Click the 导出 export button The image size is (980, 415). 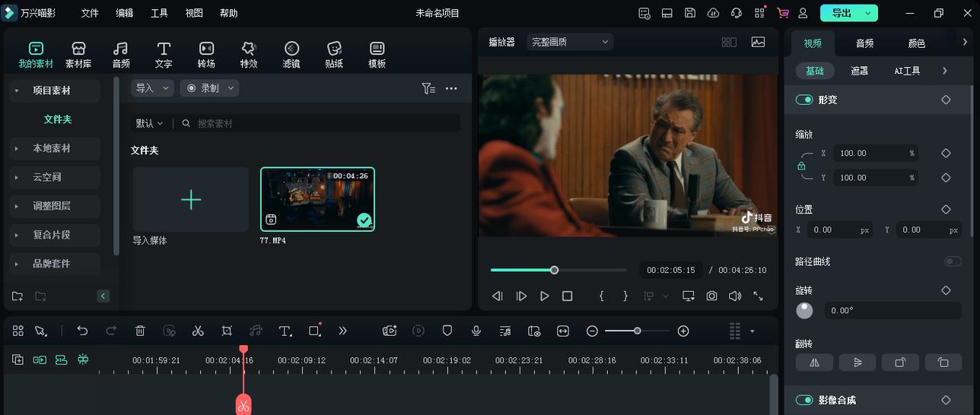(849, 13)
